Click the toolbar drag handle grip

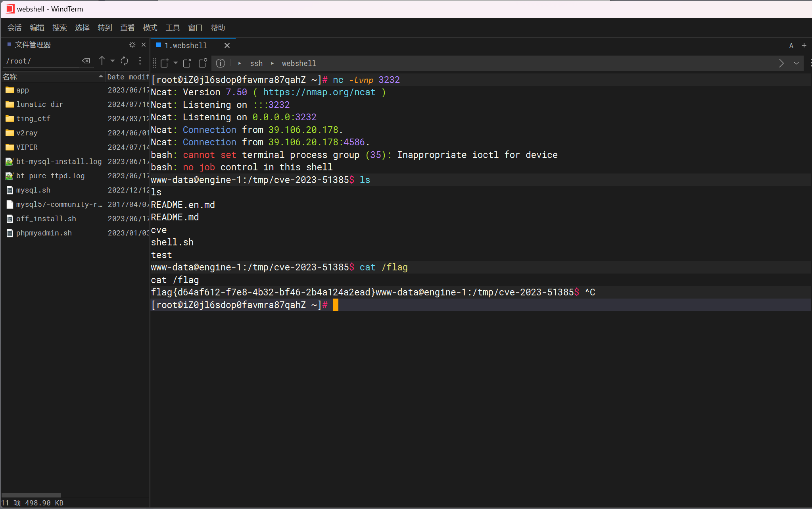pyautogui.click(x=155, y=63)
